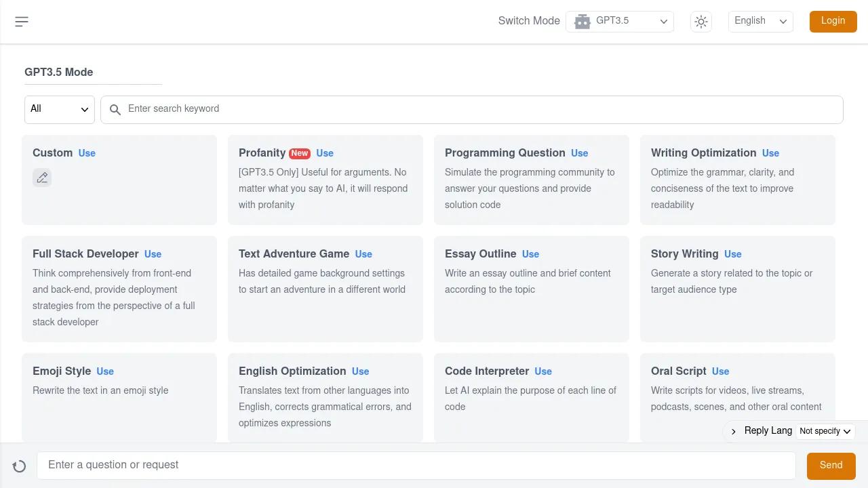Image resolution: width=868 pixels, height=488 pixels.
Task: Use the Code Interpreter prompt
Action: 543,371
